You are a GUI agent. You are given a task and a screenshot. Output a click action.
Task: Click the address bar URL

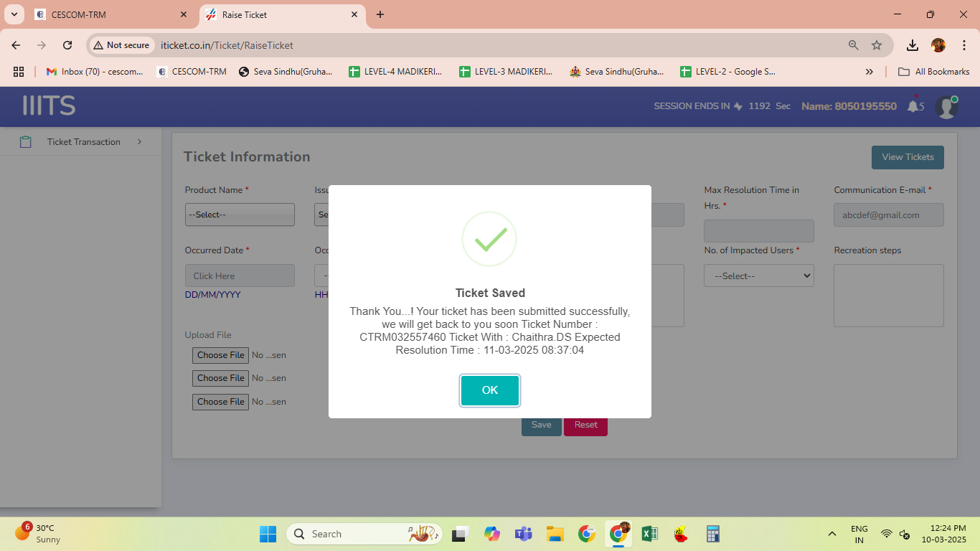[227, 45]
